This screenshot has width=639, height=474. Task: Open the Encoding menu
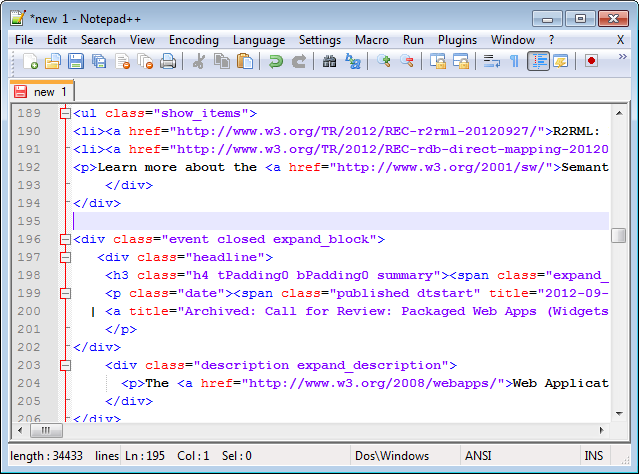point(194,40)
